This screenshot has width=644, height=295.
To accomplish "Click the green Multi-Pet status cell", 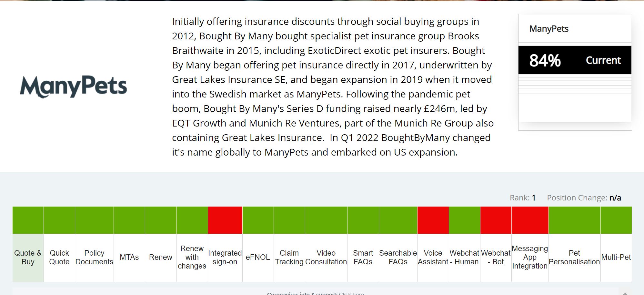I will [x=616, y=220].
